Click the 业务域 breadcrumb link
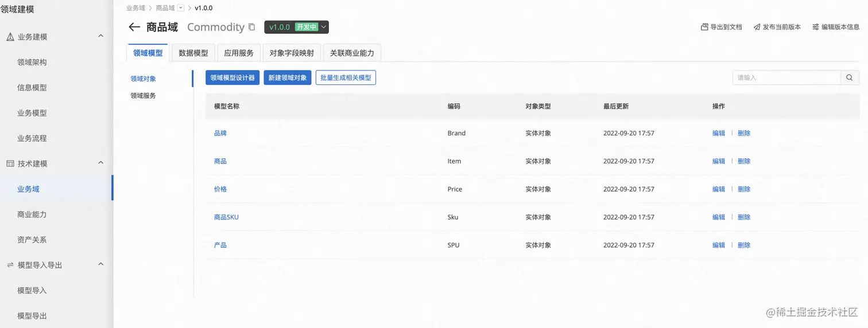This screenshot has width=868, height=328. [x=135, y=8]
